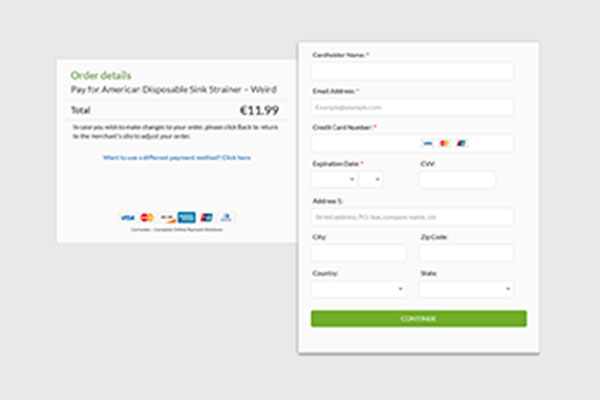Click into the Email Address field
This screenshot has width=600, height=400.
coord(412,107)
